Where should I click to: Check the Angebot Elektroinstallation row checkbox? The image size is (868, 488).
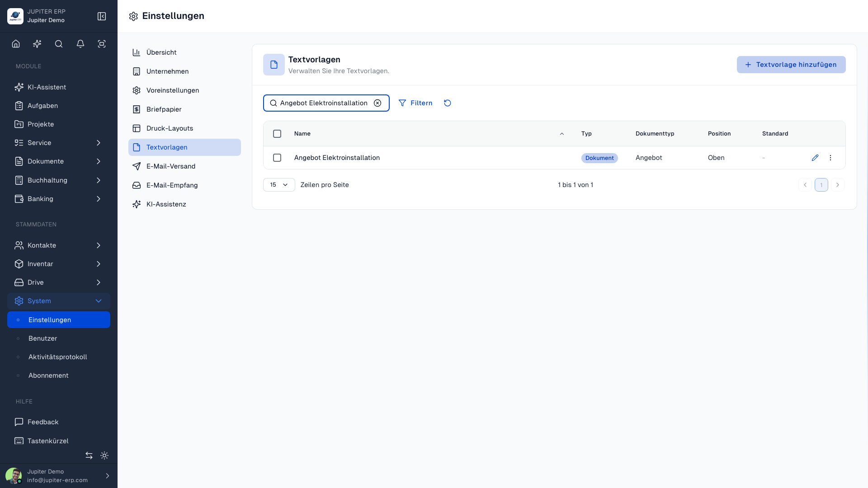(277, 158)
